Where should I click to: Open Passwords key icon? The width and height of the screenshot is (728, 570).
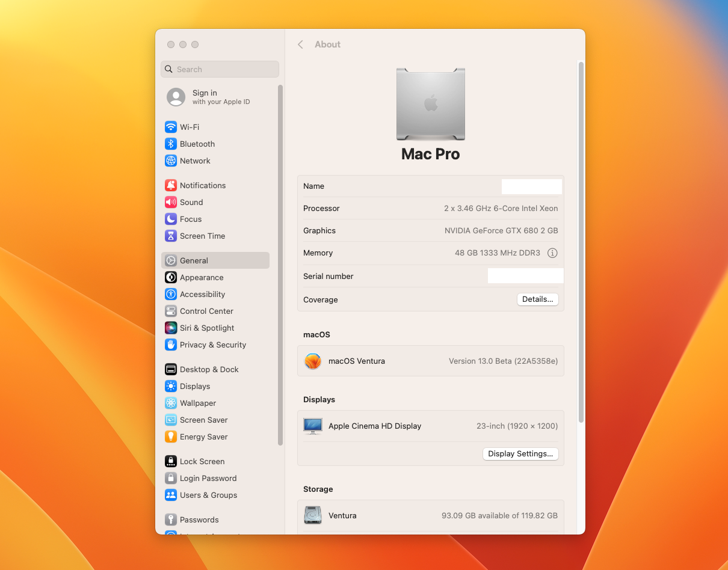171,519
